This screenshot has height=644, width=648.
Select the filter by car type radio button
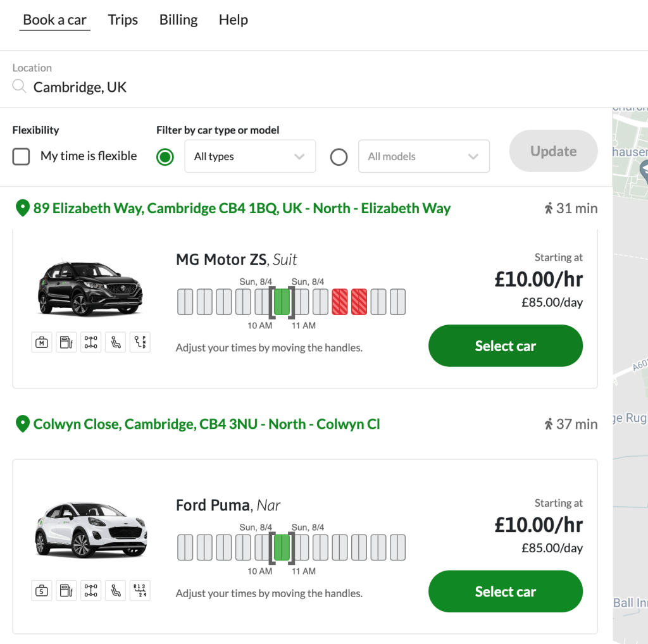[x=165, y=157]
